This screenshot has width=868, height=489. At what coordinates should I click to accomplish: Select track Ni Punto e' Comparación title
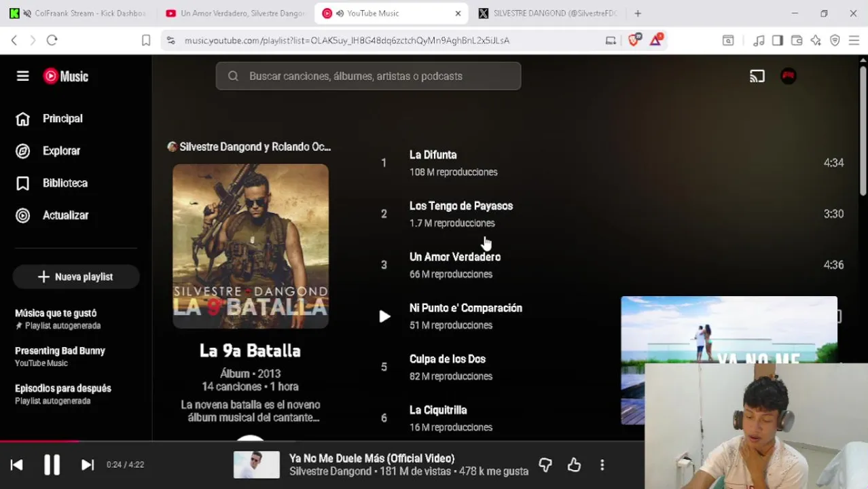coord(466,308)
